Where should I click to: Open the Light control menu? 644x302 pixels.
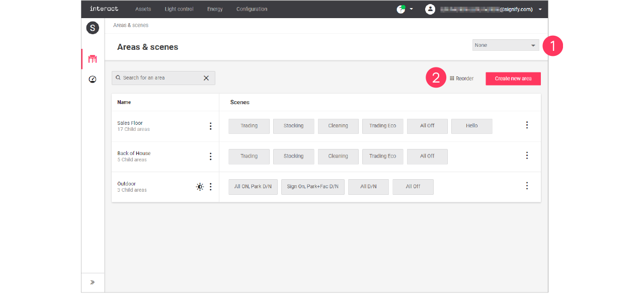pos(179,9)
